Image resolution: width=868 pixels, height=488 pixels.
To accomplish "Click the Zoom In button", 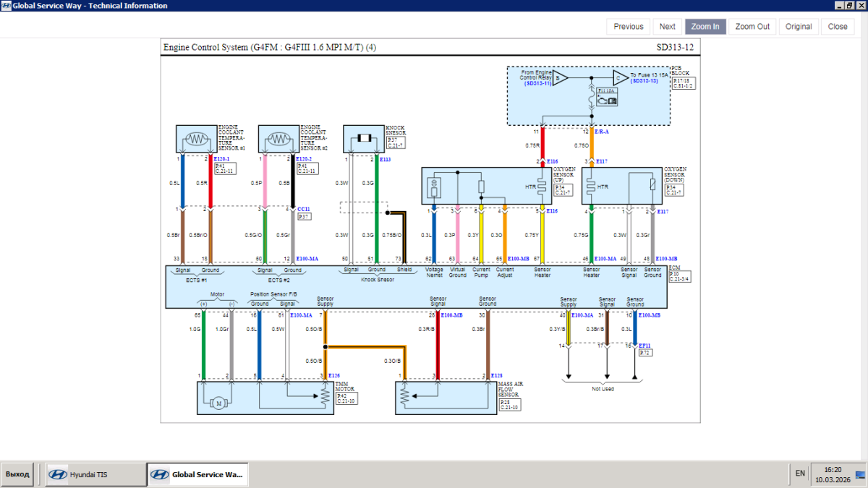I will click(705, 27).
